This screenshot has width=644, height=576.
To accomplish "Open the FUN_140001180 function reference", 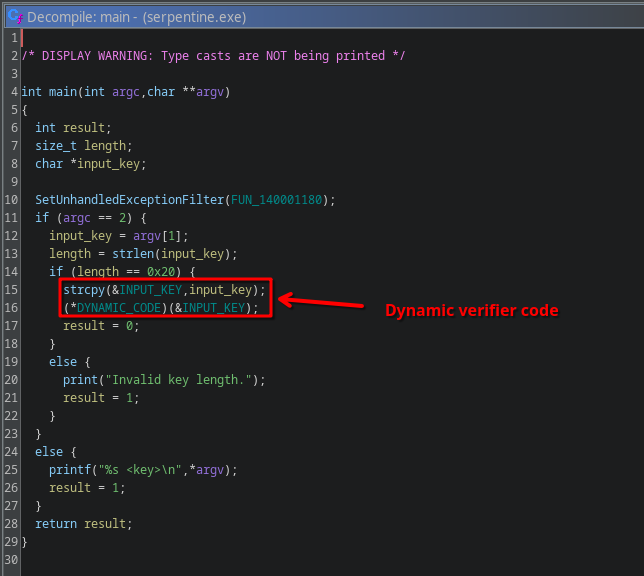I will [276, 200].
